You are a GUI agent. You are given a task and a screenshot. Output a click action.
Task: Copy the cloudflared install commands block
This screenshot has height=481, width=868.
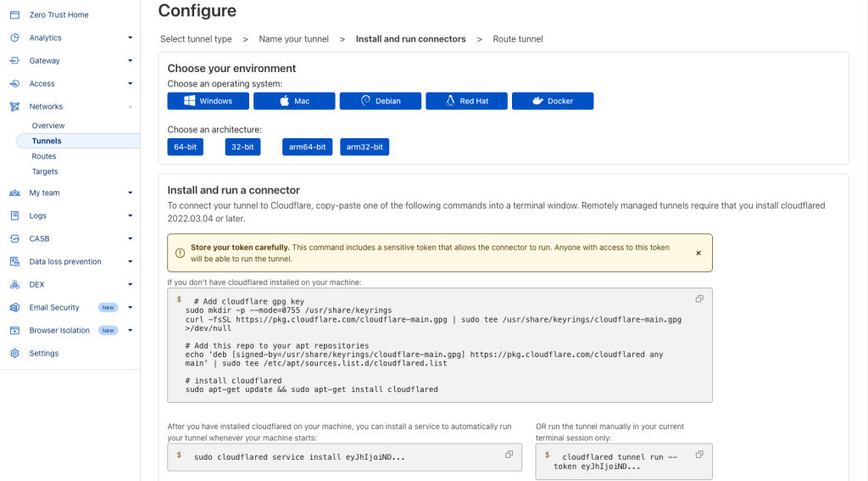[699, 299]
